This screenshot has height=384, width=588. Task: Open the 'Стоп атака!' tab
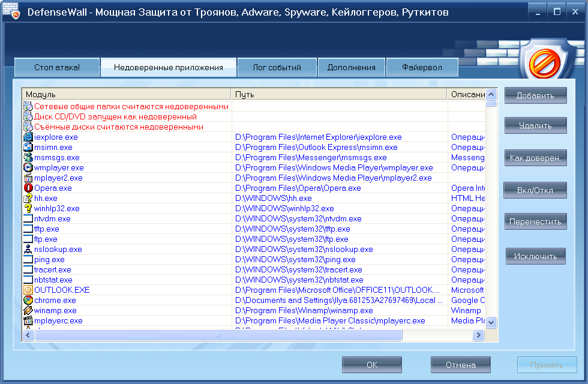click(x=57, y=67)
